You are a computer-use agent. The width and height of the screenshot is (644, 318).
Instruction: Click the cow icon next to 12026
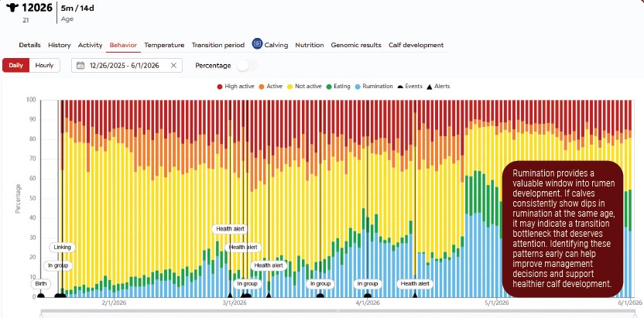click(12, 7)
